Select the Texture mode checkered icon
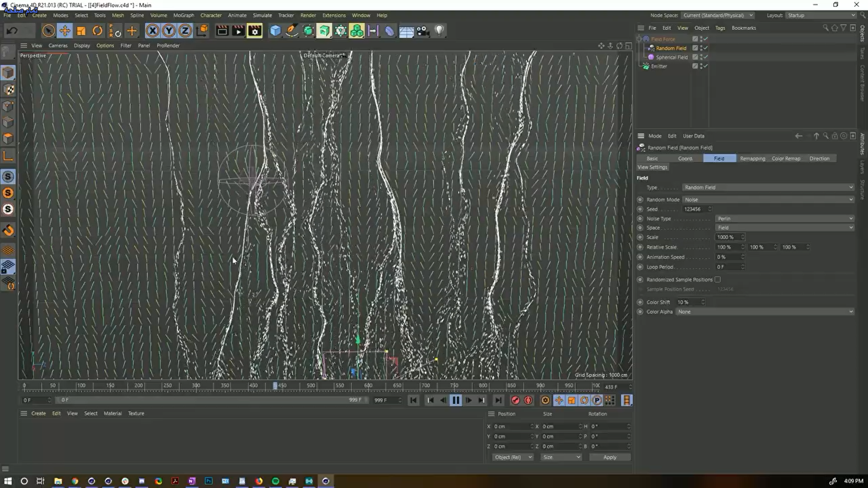The width and height of the screenshot is (868, 488). [8, 89]
